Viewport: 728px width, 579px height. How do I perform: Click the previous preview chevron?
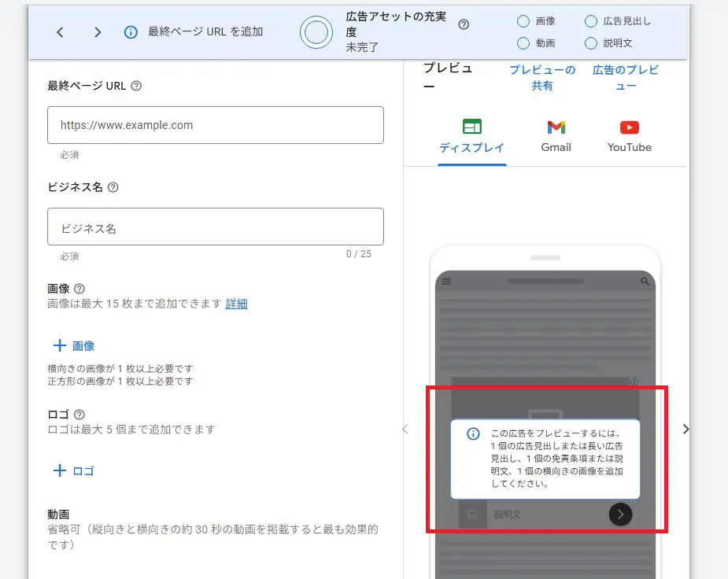pyautogui.click(x=405, y=430)
